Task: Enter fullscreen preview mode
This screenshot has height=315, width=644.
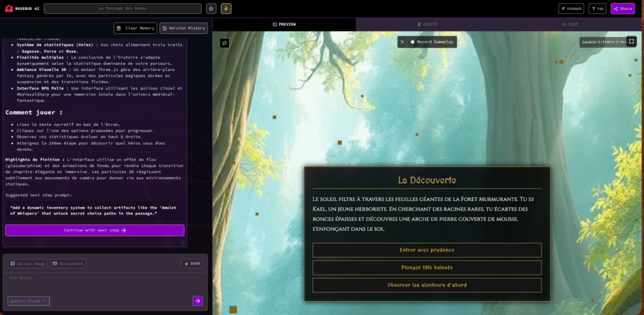Action: coord(631,41)
